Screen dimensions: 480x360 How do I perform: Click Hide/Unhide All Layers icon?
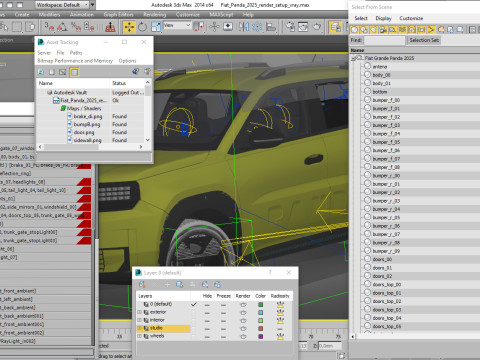[205, 284]
